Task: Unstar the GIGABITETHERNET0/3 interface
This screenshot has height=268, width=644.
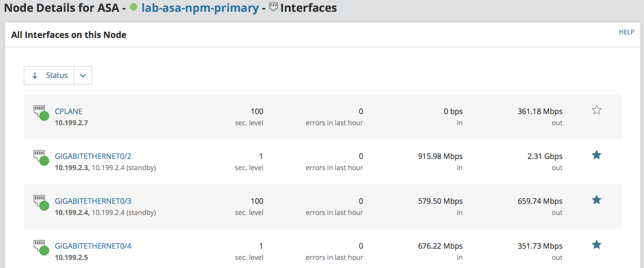Action: (x=596, y=200)
